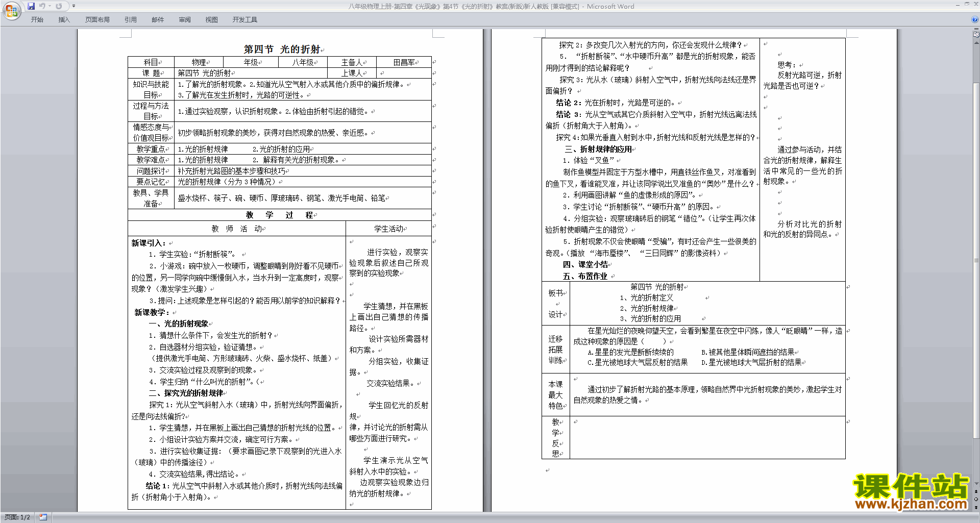Open the 审阅 ribbon tab
This screenshot has width=980, height=523.
point(185,20)
